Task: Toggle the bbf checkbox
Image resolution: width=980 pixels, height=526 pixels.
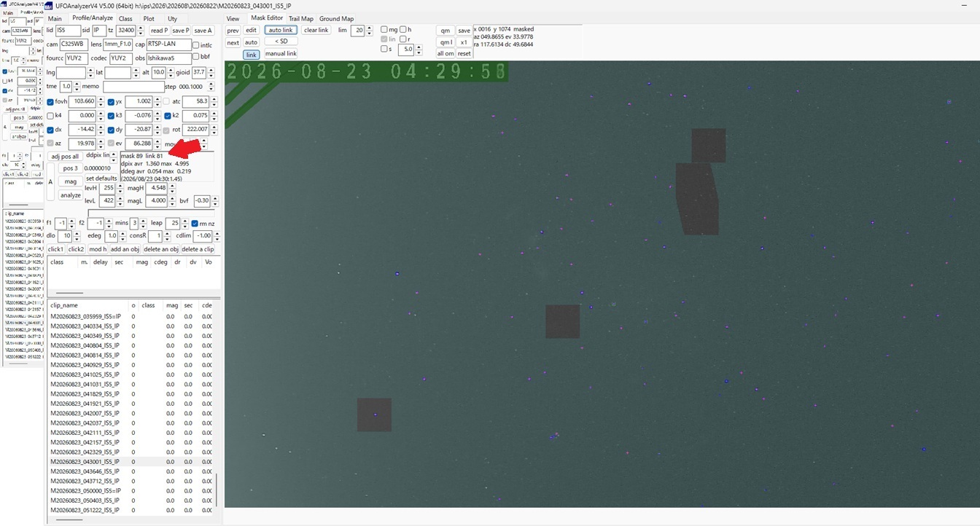Action: [196, 57]
